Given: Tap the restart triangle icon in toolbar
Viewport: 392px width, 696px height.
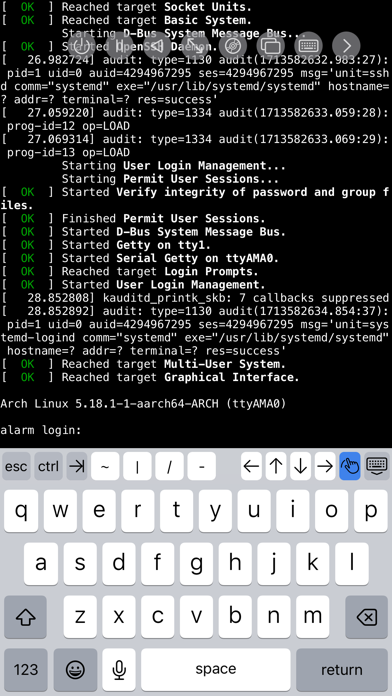Looking at the screenshot, I should 158,45.
